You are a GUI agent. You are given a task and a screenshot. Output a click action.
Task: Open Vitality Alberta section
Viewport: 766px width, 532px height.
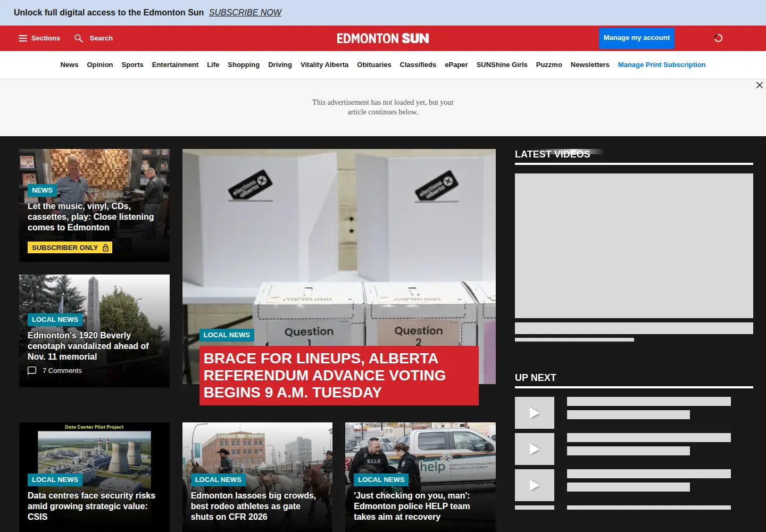[x=324, y=65]
